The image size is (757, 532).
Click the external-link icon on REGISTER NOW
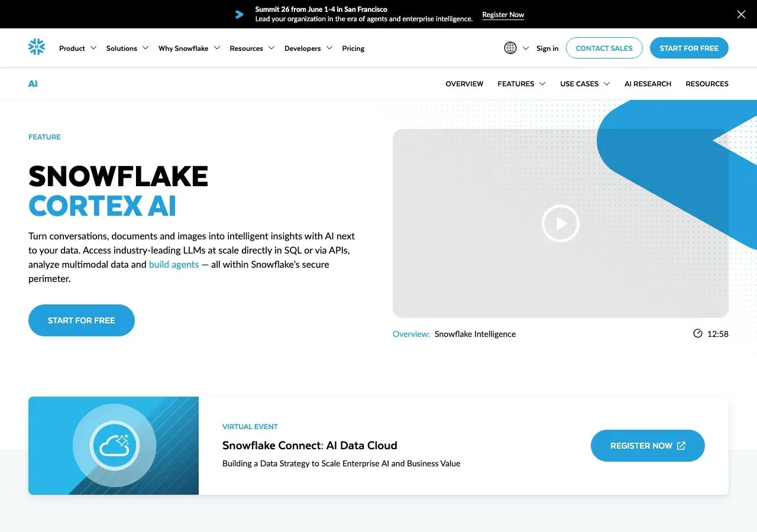coord(681,446)
